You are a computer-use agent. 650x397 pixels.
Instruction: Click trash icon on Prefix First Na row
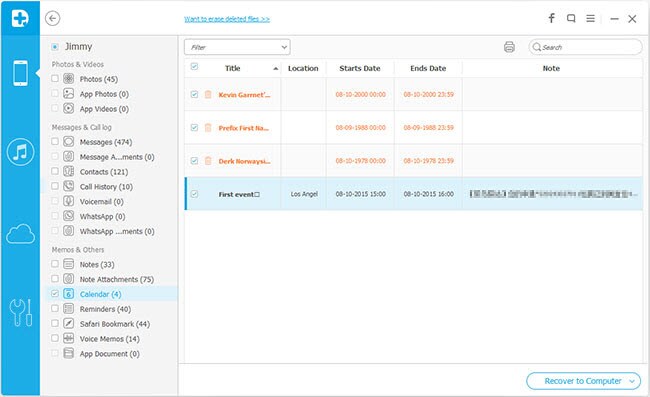(208, 128)
